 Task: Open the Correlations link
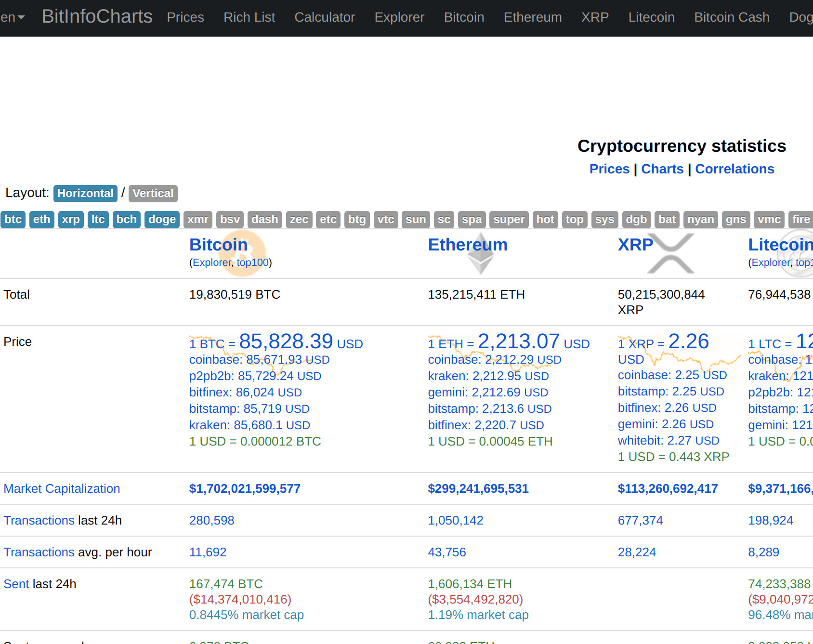tap(734, 169)
